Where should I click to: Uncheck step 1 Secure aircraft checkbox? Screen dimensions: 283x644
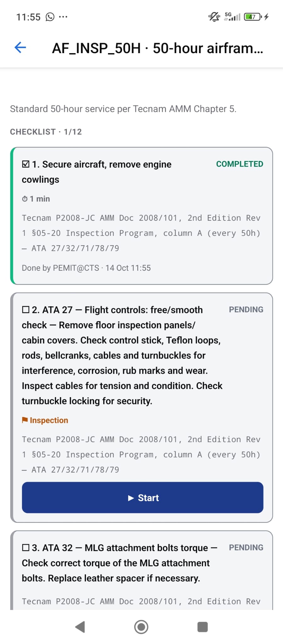pyautogui.click(x=26, y=164)
